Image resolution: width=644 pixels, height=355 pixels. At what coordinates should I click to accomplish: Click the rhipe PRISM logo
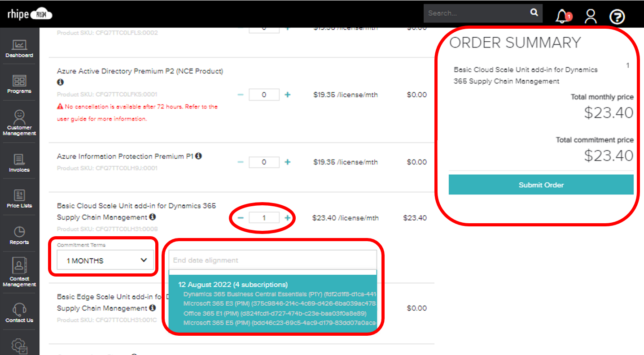30,14
